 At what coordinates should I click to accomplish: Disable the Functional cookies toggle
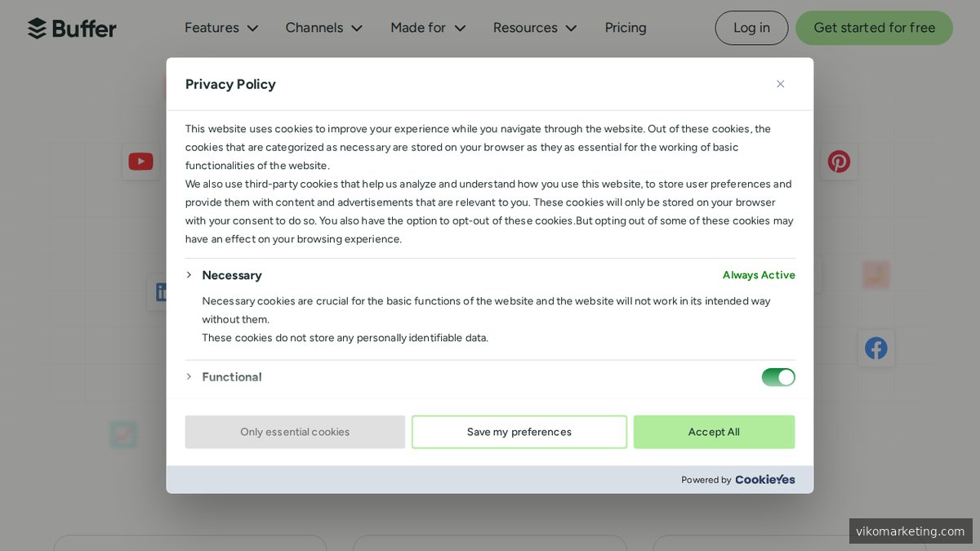(777, 377)
